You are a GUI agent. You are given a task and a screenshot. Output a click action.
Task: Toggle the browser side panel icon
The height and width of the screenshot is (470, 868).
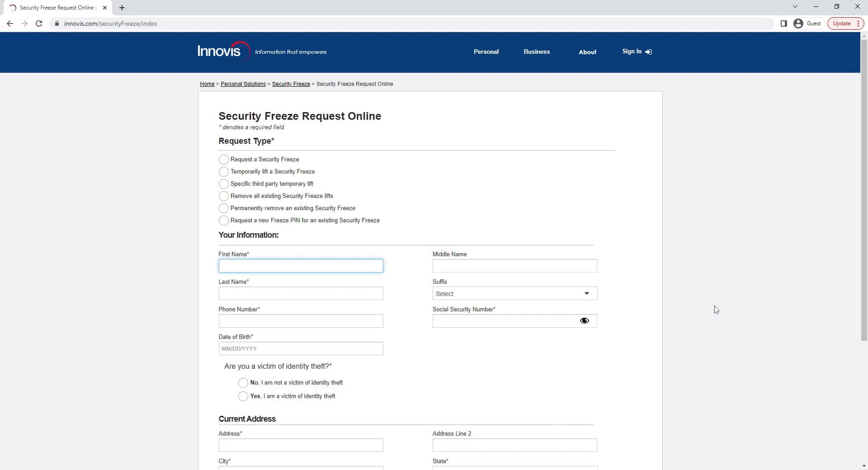point(784,23)
